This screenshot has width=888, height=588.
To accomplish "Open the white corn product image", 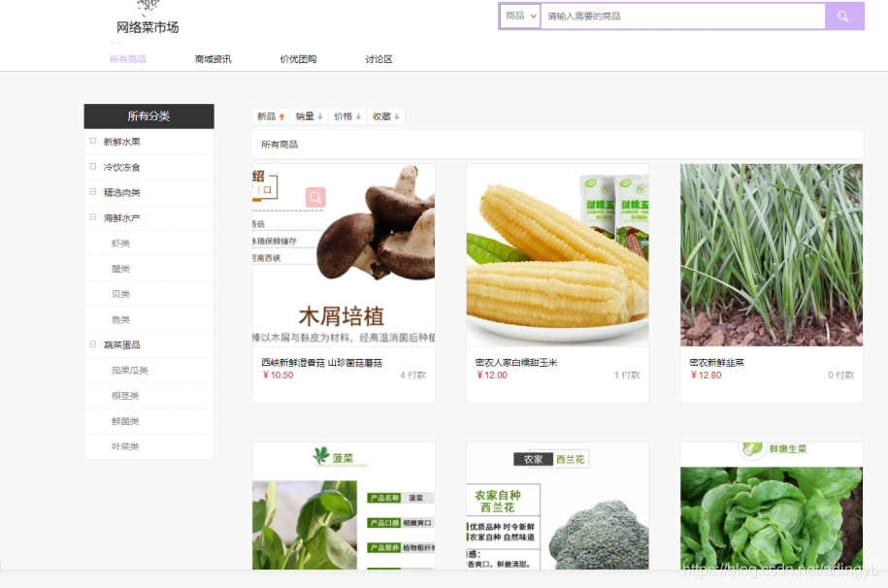I will click(x=557, y=255).
